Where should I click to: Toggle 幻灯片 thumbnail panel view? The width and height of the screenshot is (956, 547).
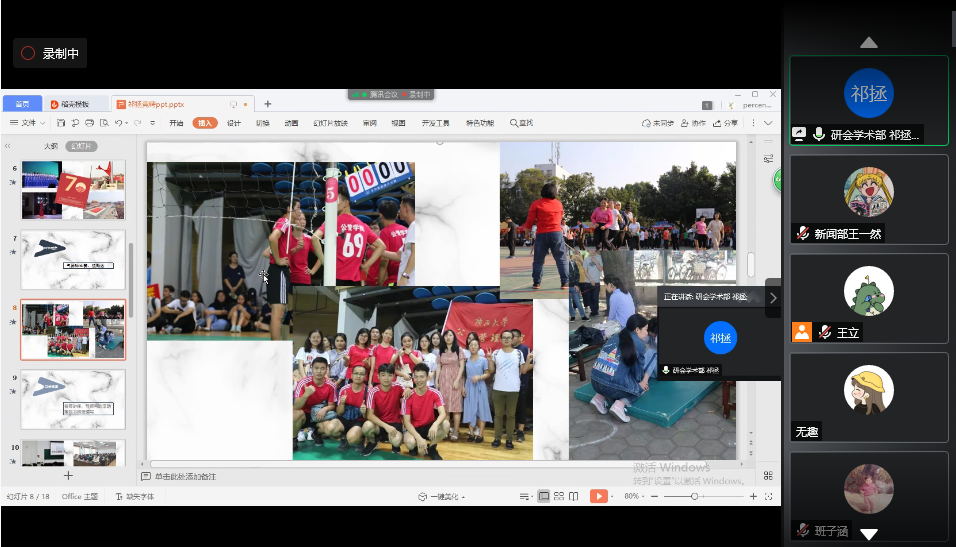[x=81, y=146]
